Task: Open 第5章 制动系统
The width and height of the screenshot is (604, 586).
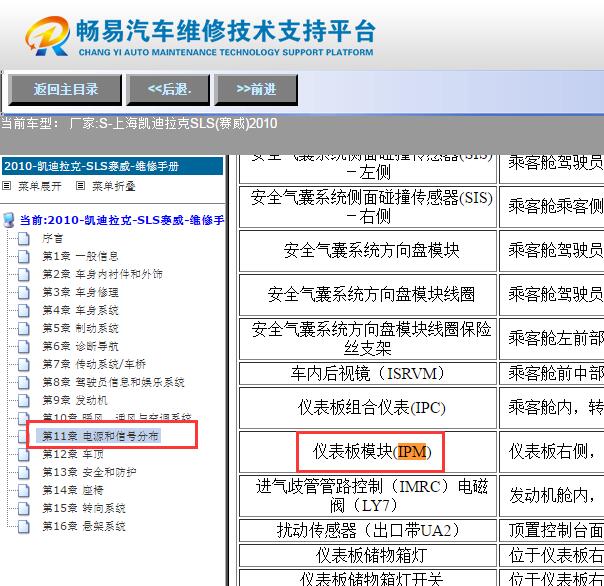Action: (80, 328)
